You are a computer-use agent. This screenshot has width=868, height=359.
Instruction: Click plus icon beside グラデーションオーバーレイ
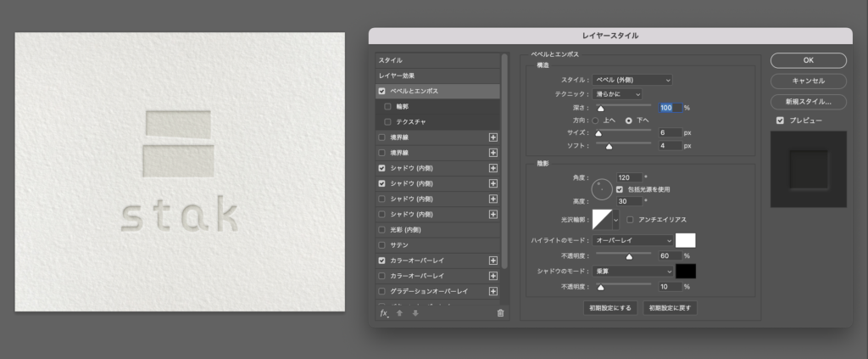coord(493,291)
